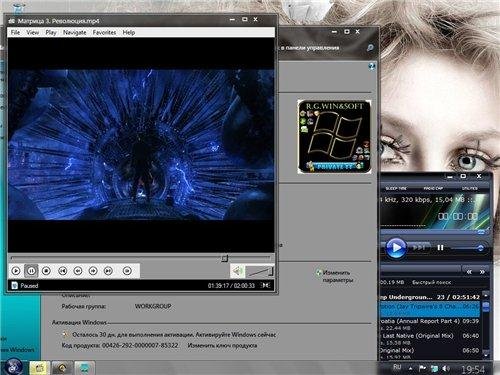500x375 pixels.
Task: Open the Play menu in the video player
Action: click(x=51, y=32)
